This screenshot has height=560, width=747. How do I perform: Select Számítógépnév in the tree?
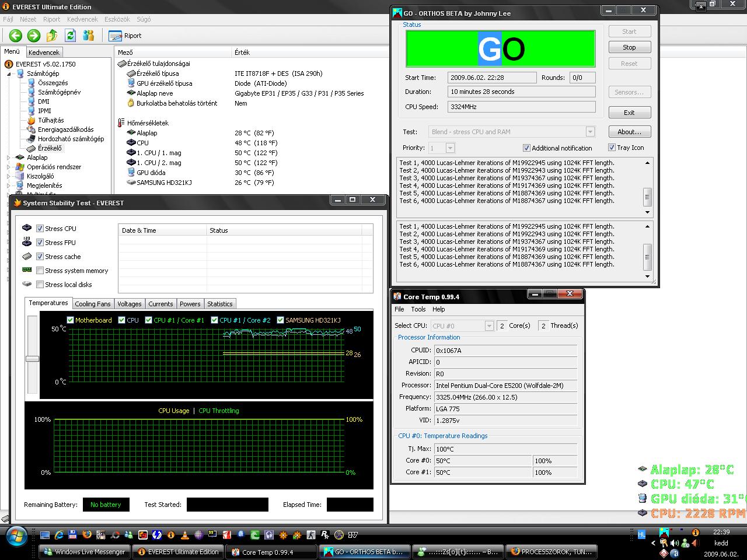pyautogui.click(x=59, y=92)
